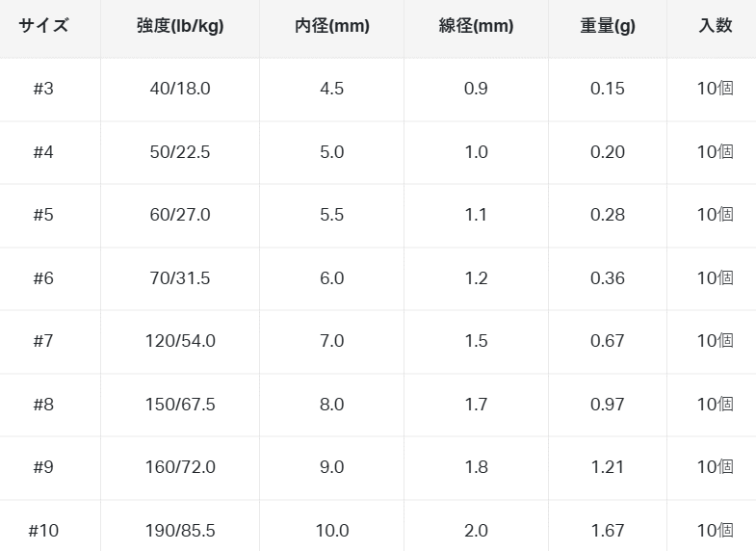The height and width of the screenshot is (551, 756).
Task: Select the #7 size cell
Action: pos(43,341)
